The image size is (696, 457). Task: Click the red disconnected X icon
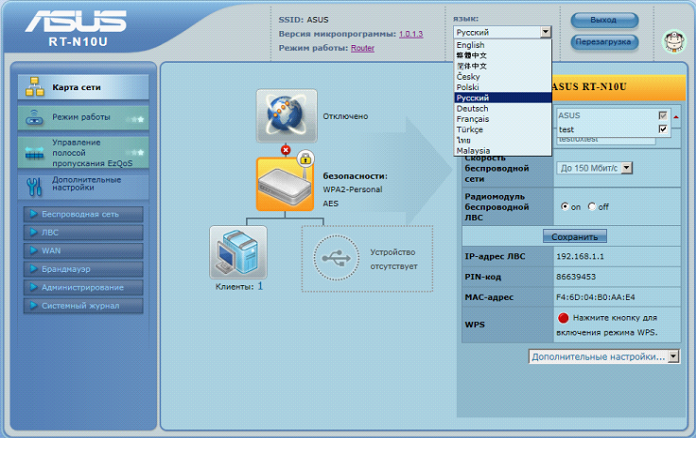click(x=285, y=150)
